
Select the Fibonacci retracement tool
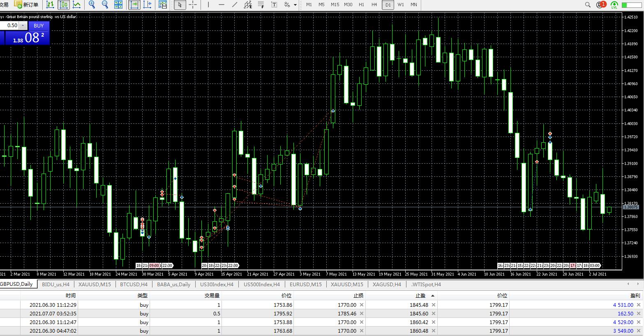(261, 5)
